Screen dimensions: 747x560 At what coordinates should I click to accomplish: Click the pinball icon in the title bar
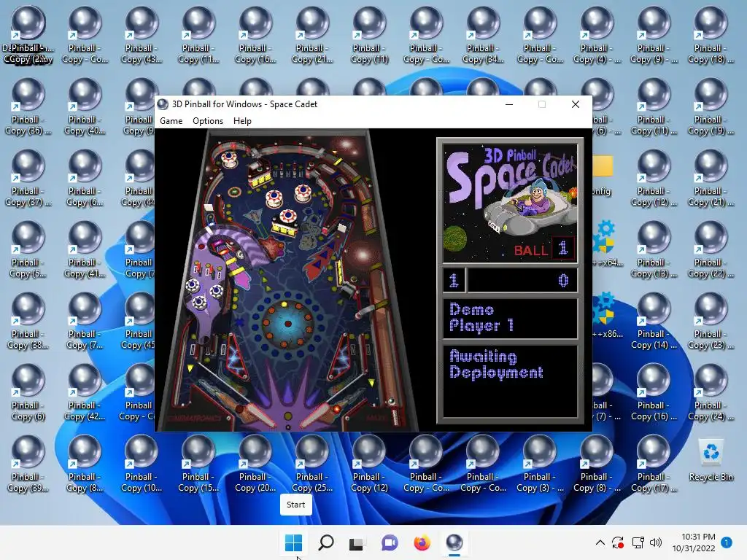[x=163, y=104]
